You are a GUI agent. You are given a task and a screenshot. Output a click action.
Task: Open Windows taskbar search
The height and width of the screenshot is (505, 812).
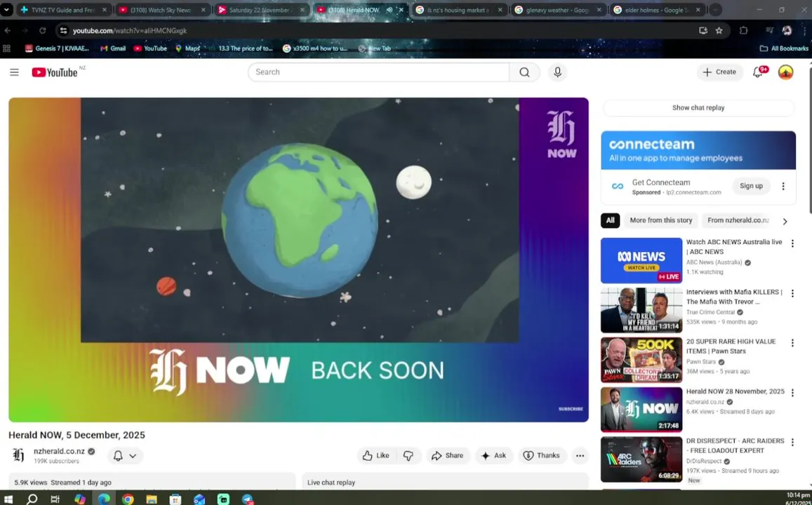click(x=32, y=499)
